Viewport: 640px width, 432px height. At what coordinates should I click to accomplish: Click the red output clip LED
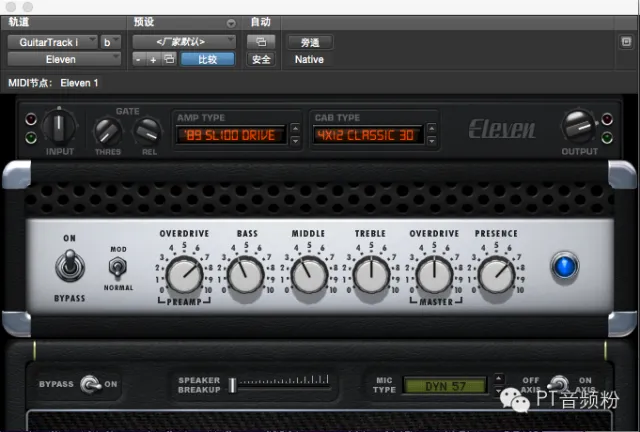(x=607, y=119)
